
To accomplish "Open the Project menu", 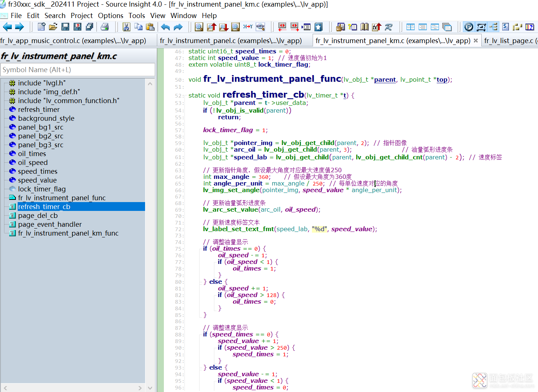I will pos(82,15).
